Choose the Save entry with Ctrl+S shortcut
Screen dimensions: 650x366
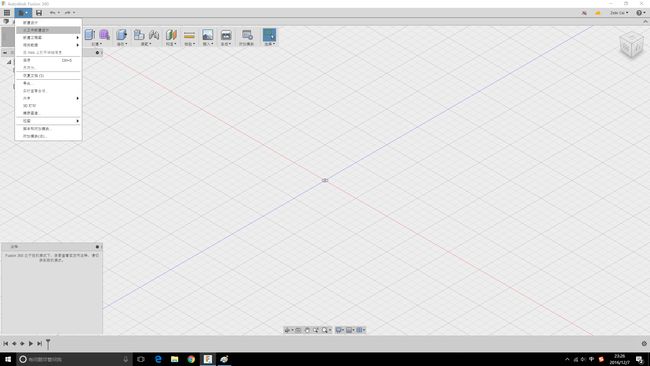(48, 60)
